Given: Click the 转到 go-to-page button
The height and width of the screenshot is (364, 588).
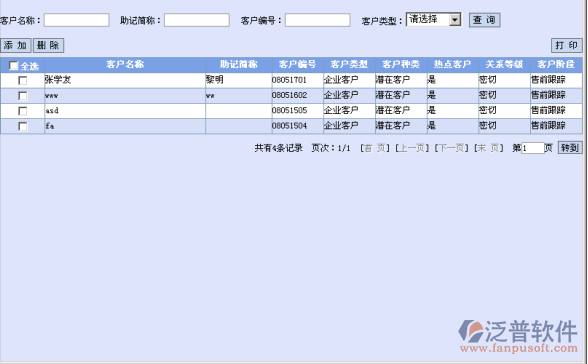Looking at the screenshot, I should pyautogui.click(x=570, y=148).
